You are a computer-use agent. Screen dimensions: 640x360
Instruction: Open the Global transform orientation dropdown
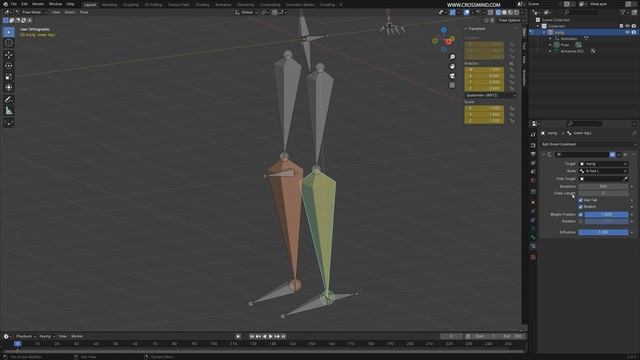point(246,12)
